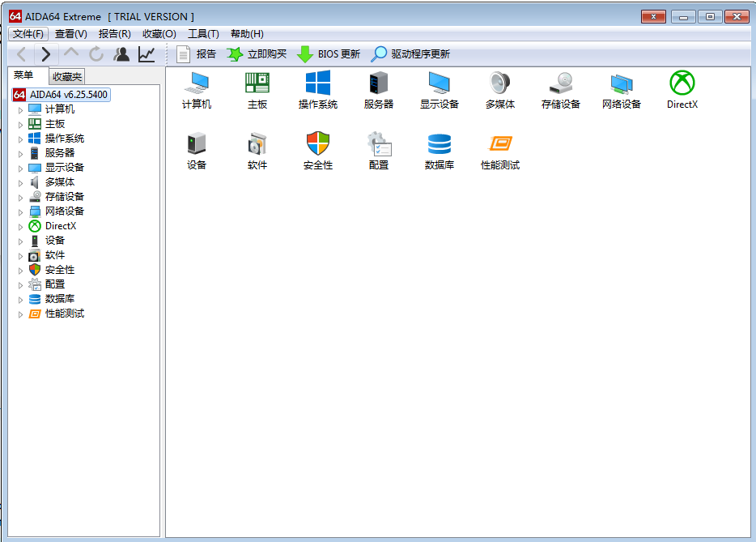Open the 安全性 (Security) shield icon
The width and height of the screenshot is (756, 542).
click(317, 150)
